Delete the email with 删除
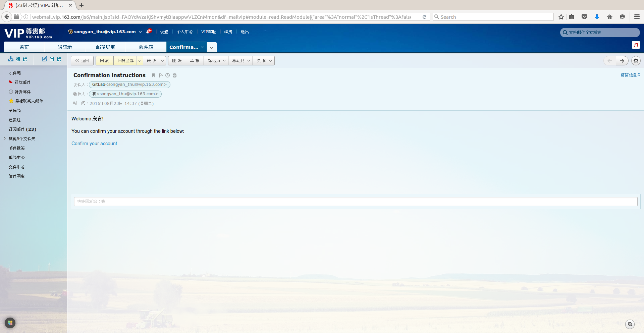The height and width of the screenshot is (333, 644). [177, 61]
